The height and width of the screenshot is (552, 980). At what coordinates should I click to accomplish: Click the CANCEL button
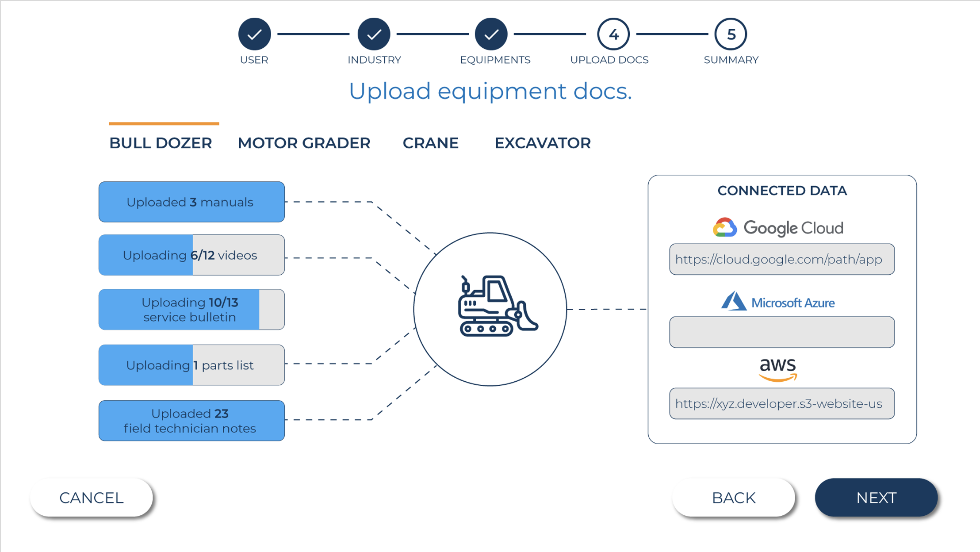click(x=92, y=498)
